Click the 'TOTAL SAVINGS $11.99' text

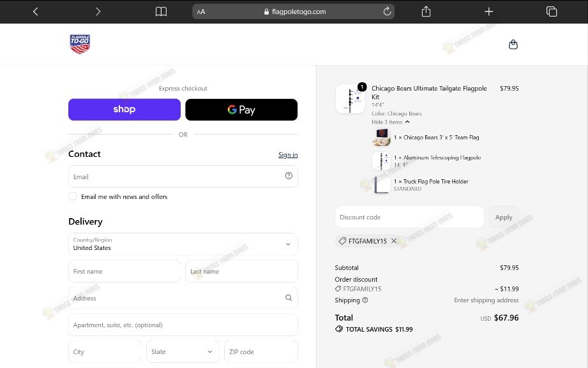[379, 329]
